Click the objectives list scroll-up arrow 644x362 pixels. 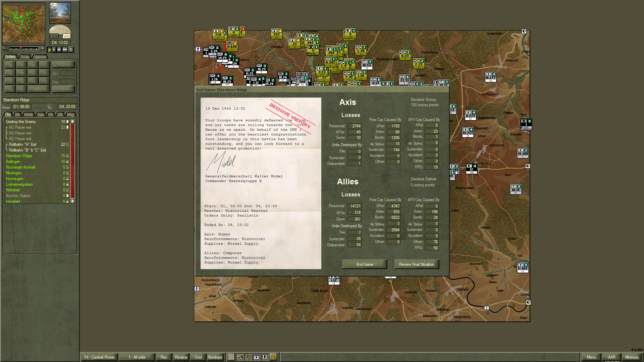pyautogui.click(x=72, y=121)
